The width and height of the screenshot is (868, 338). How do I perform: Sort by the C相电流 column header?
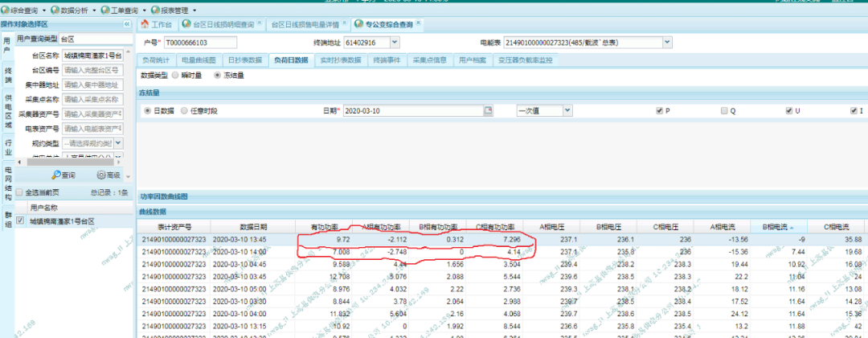835,227
